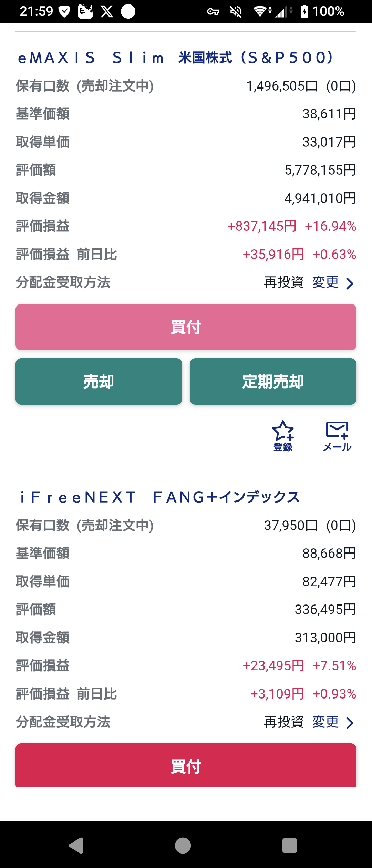This screenshot has width=372, height=868.
Task: Open eMAXIS Slim 米国株式 fund title link
Action: coord(176,58)
